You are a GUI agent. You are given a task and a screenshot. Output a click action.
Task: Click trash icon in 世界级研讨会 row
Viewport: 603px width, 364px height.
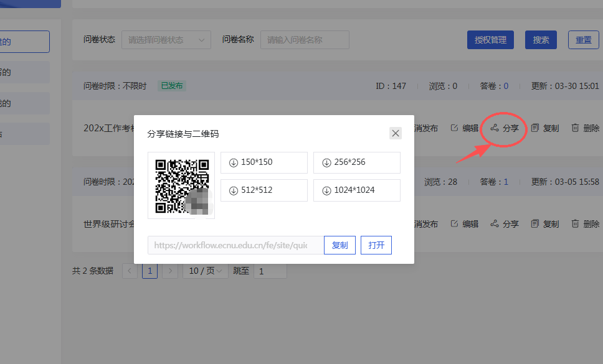point(575,223)
